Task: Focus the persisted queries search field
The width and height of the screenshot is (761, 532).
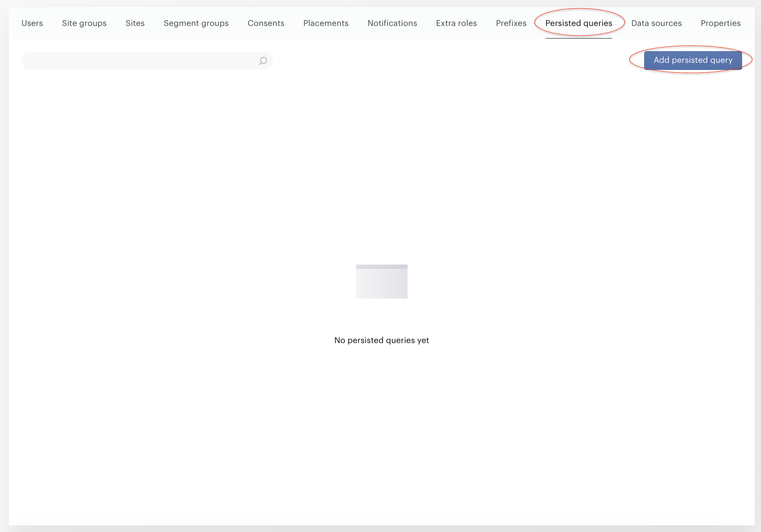Action: pos(147,61)
